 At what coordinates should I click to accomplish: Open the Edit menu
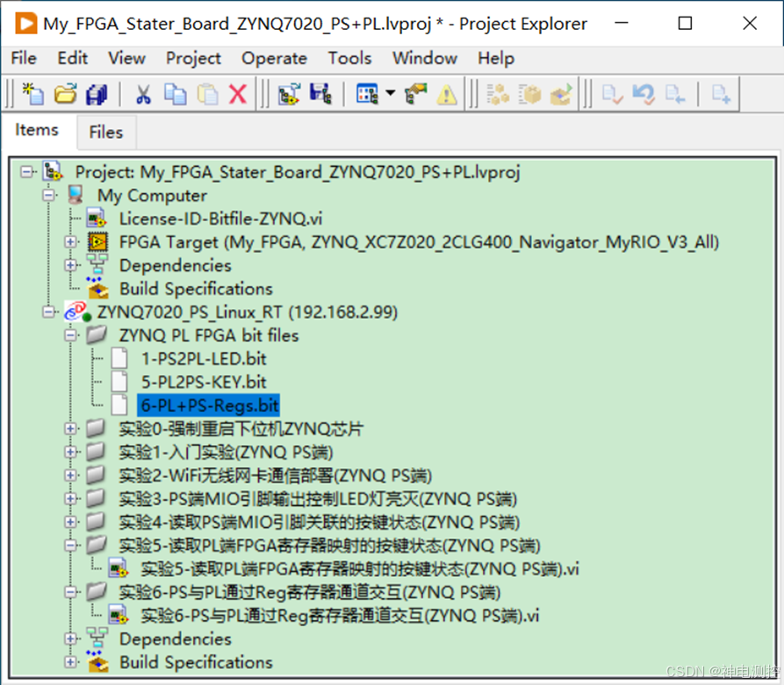[73, 58]
